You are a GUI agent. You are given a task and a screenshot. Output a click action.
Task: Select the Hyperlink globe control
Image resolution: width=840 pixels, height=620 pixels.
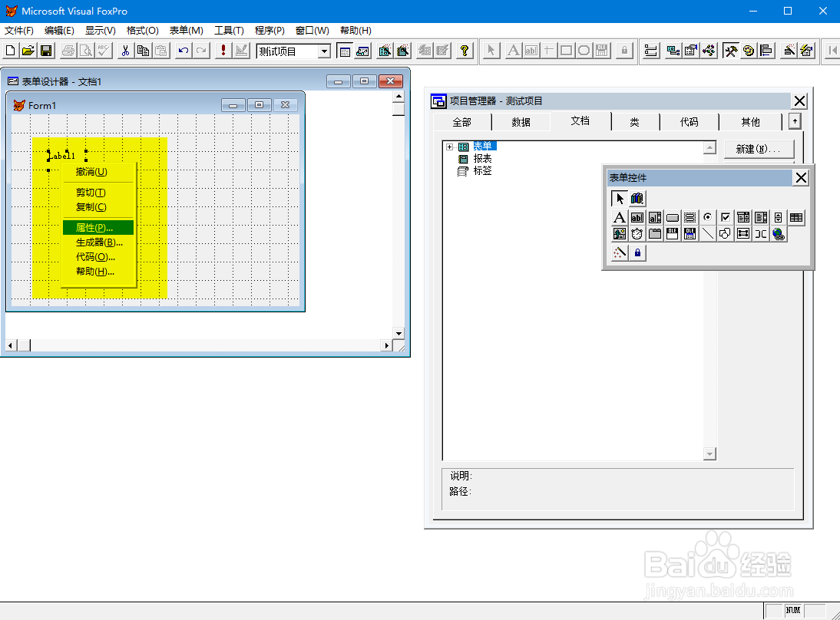point(779,234)
